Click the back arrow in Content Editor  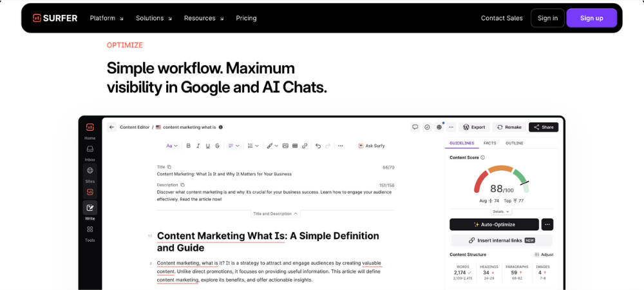tap(111, 128)
